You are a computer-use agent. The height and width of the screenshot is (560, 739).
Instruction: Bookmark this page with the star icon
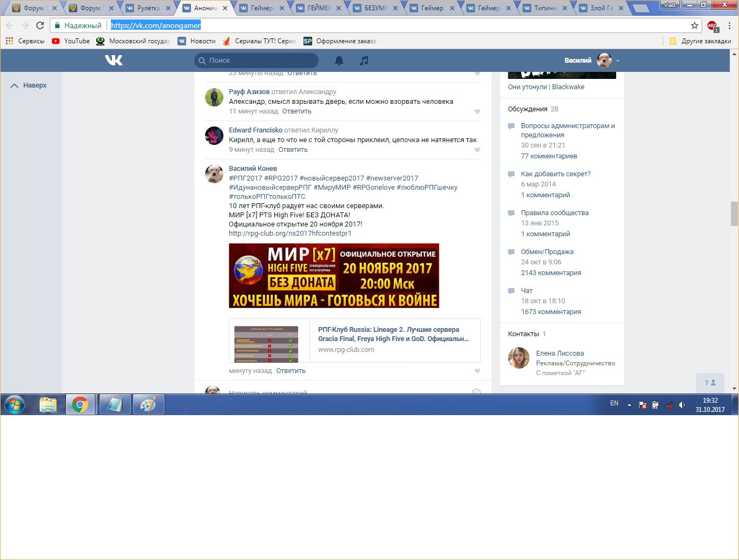(x=695, y=25)
